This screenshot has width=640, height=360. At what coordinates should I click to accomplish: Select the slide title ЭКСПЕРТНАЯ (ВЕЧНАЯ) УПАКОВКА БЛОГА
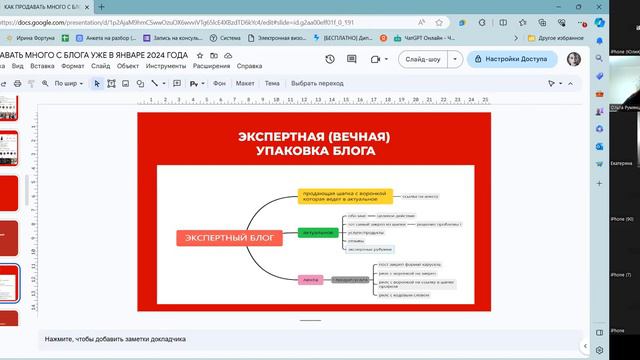tap(314, 143)
